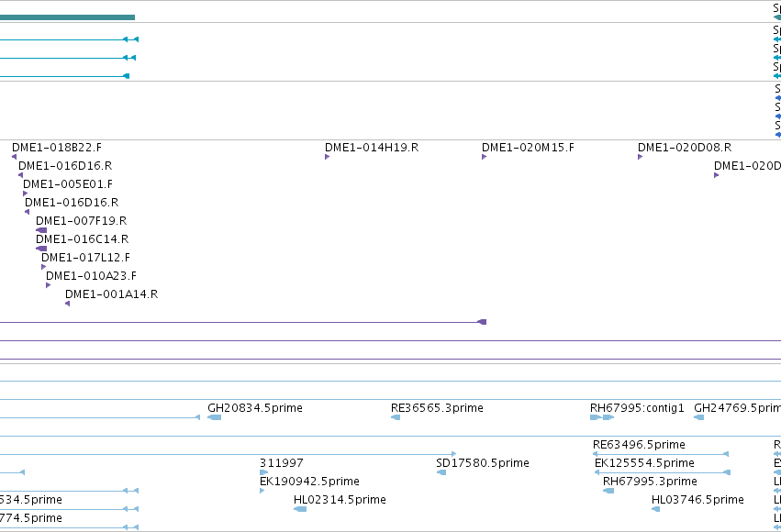Select the DME1-020D08.R arrow glyph

640,157
